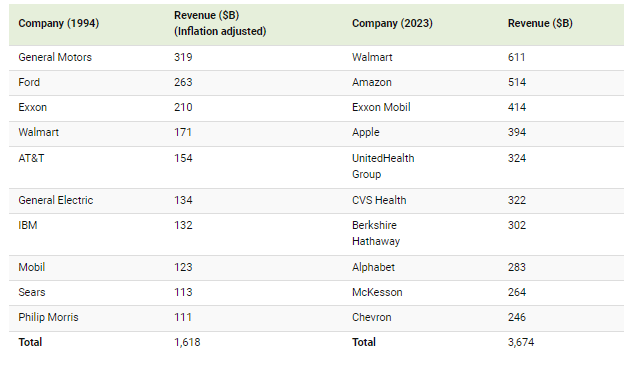Click on CVS Health
This screenshot has width=629, height=378.
379,200
